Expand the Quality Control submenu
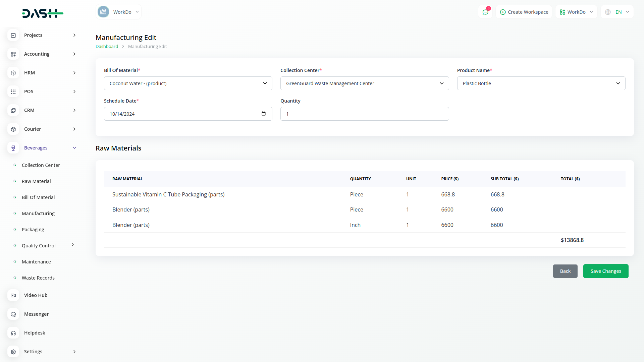Viewport: 644px width, 362px height. (73, 245)
